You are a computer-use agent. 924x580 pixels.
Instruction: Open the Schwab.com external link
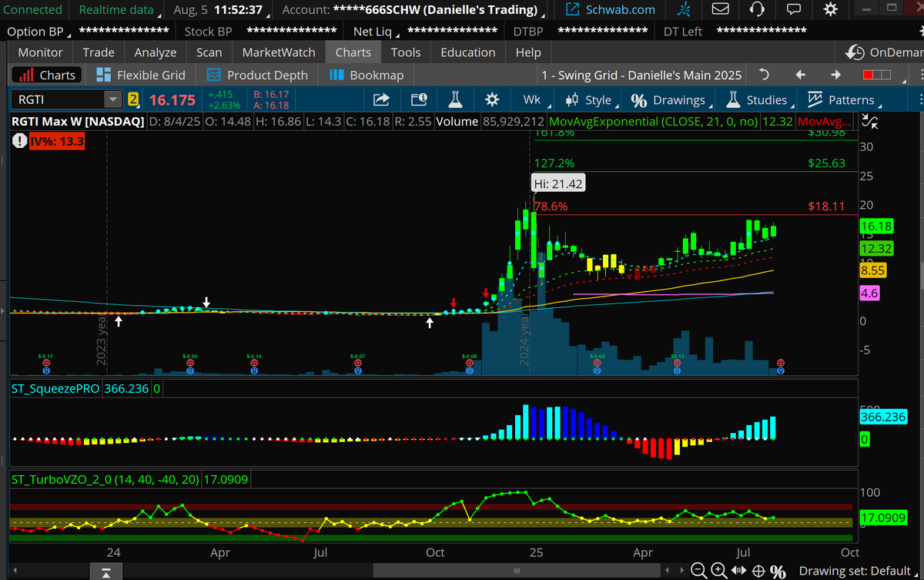[610, 10]
